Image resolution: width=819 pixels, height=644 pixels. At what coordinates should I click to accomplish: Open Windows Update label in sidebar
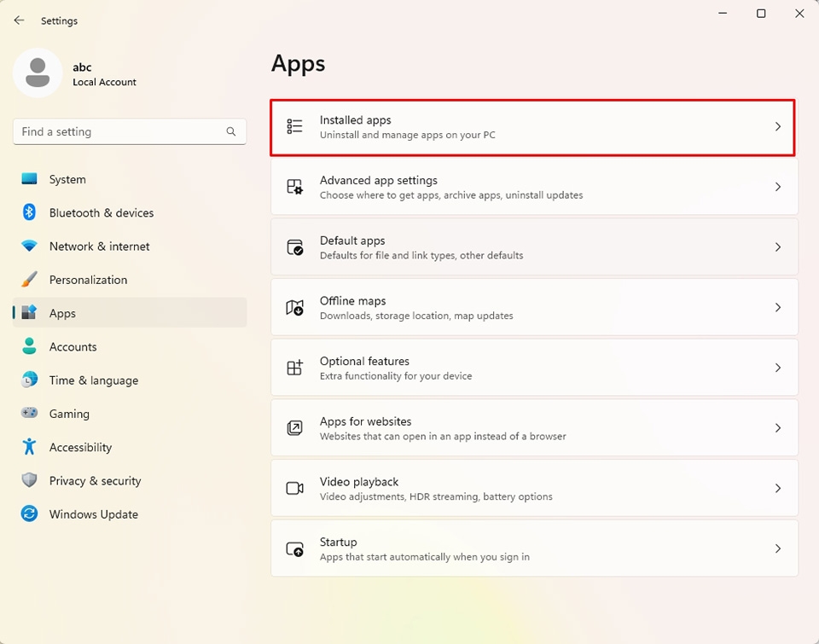pyautogui.click(x=94, y=514)
